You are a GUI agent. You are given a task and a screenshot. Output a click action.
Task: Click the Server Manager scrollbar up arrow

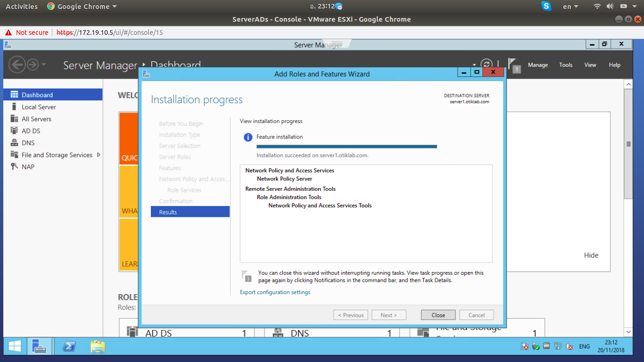click(628, 84)
